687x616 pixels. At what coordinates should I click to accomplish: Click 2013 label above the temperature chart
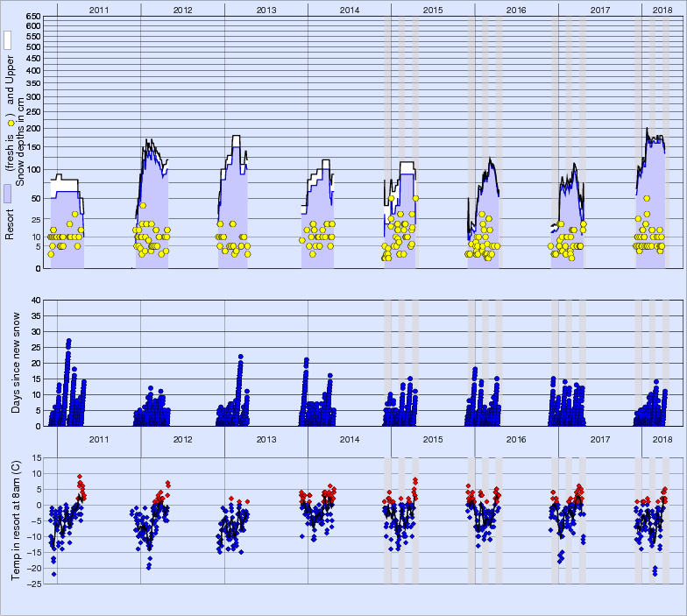click(266, 439)
